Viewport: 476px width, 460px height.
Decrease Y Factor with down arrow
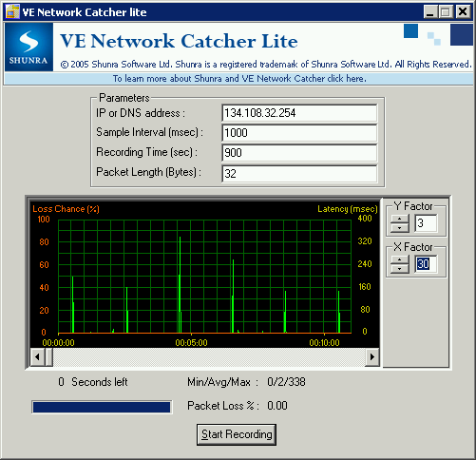pos(400,228)
